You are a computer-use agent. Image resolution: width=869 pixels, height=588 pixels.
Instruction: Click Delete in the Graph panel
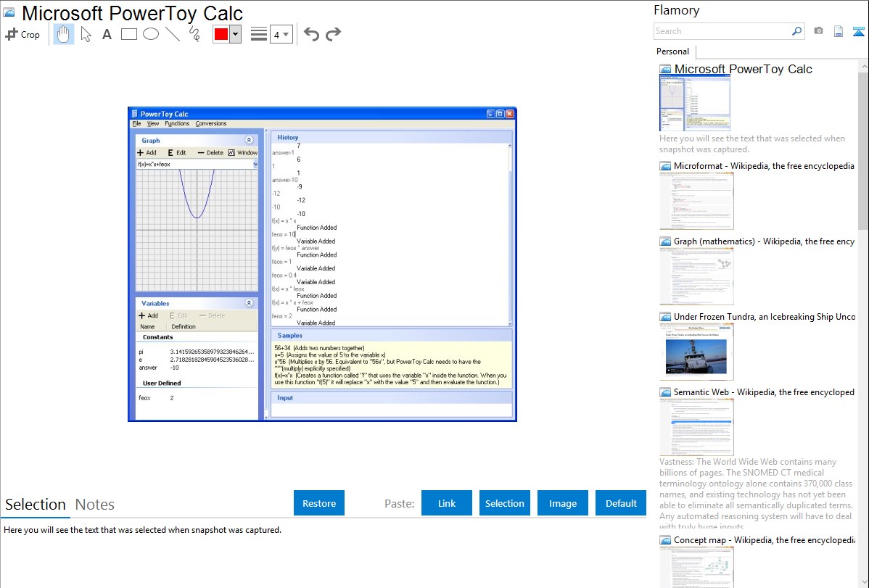(x=210, y=152)
